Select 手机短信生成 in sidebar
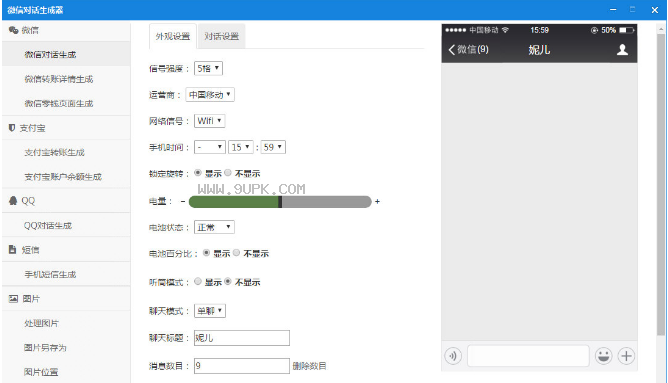 pos(66,274)
